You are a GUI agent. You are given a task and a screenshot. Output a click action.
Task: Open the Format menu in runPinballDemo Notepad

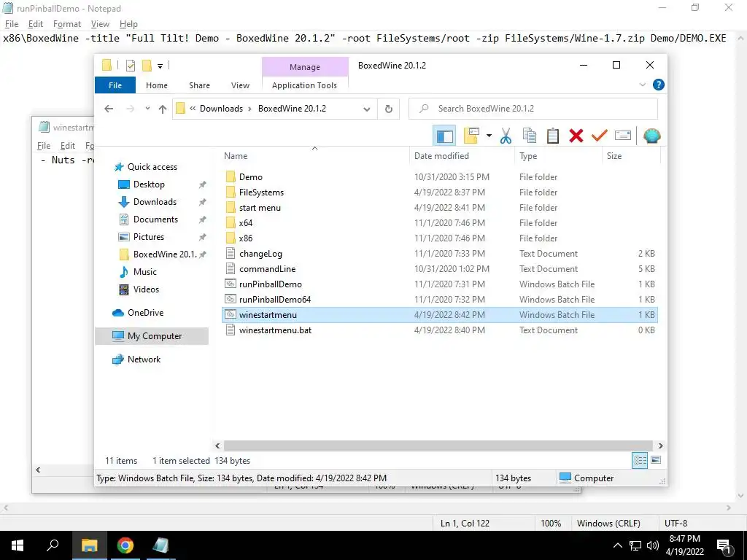pos(66,24)
